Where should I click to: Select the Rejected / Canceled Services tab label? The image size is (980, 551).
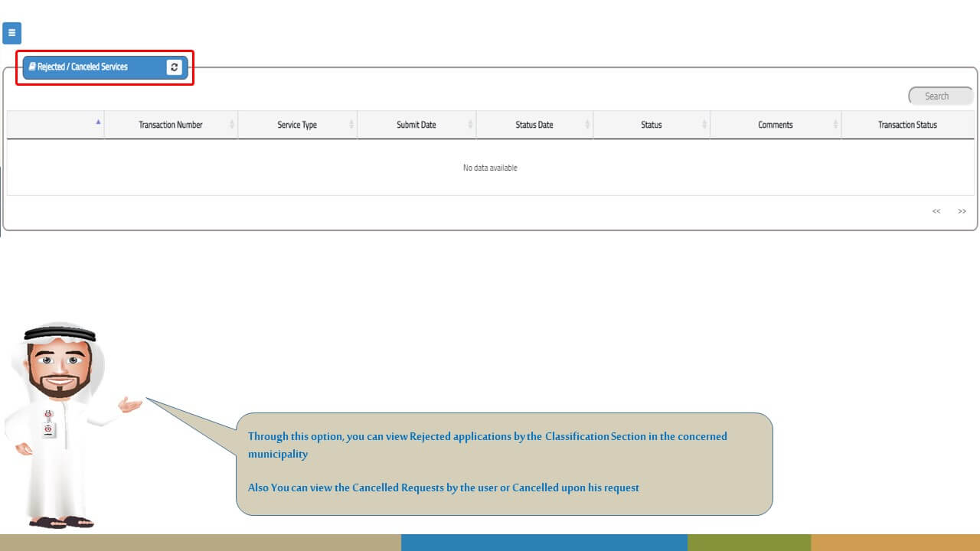(x=83, y=67)
